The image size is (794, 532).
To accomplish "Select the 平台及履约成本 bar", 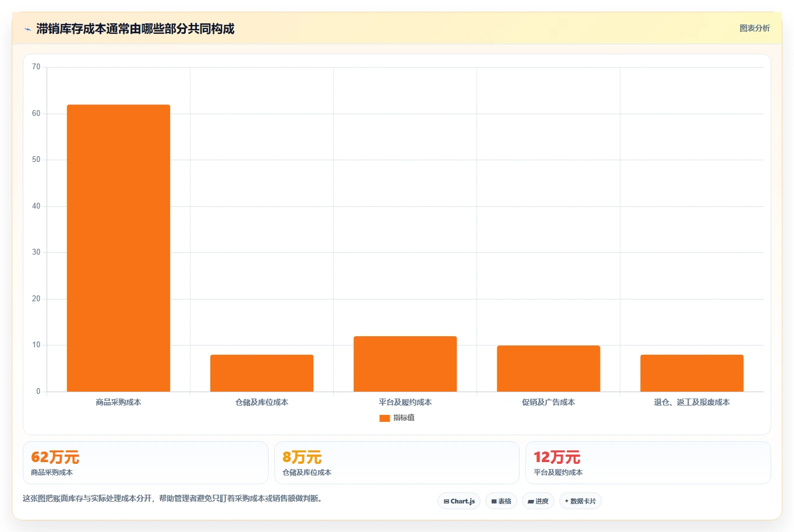I will [x=405, y=364].
